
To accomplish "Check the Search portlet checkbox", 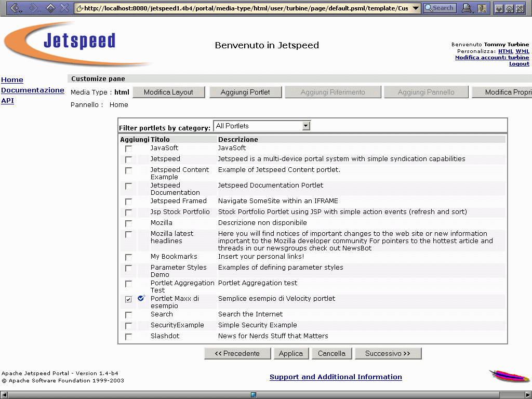I will [x=128, y=315].
